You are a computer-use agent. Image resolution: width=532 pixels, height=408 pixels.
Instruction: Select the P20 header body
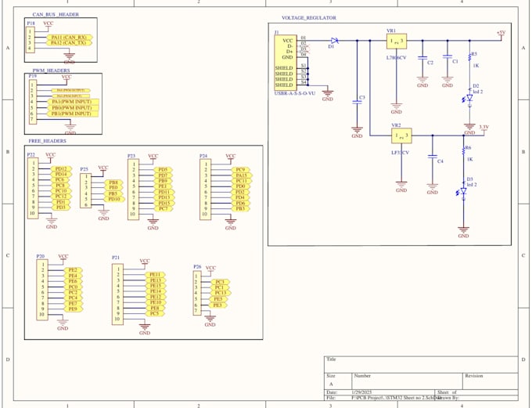click(42, 290)
